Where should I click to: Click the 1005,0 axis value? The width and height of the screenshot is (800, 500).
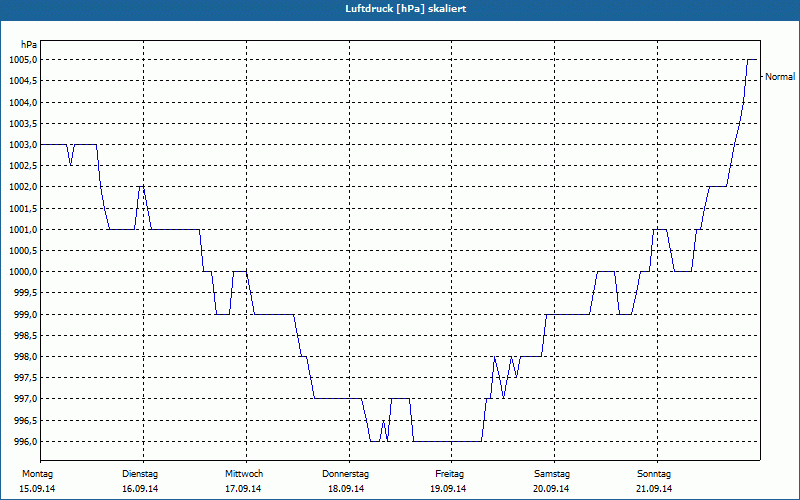(22, 60)
